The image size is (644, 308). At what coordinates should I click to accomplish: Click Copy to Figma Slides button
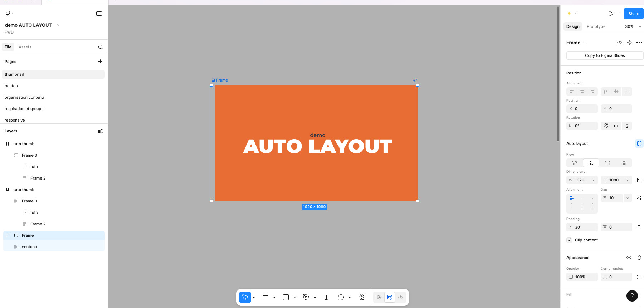click(x=605, y=55)
